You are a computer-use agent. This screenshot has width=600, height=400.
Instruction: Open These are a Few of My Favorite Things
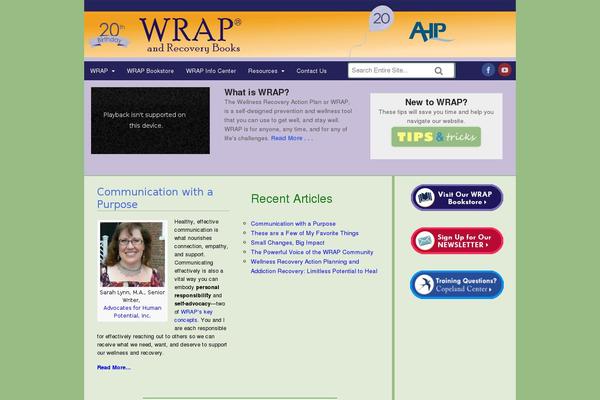(x=305, y=233)
